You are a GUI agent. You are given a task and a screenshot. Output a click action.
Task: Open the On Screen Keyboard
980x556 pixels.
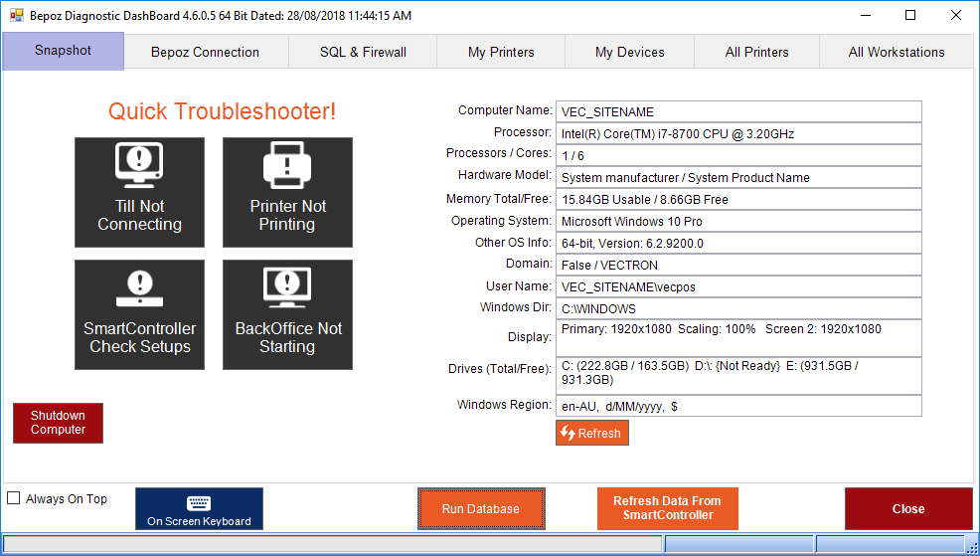click(199, 508)
